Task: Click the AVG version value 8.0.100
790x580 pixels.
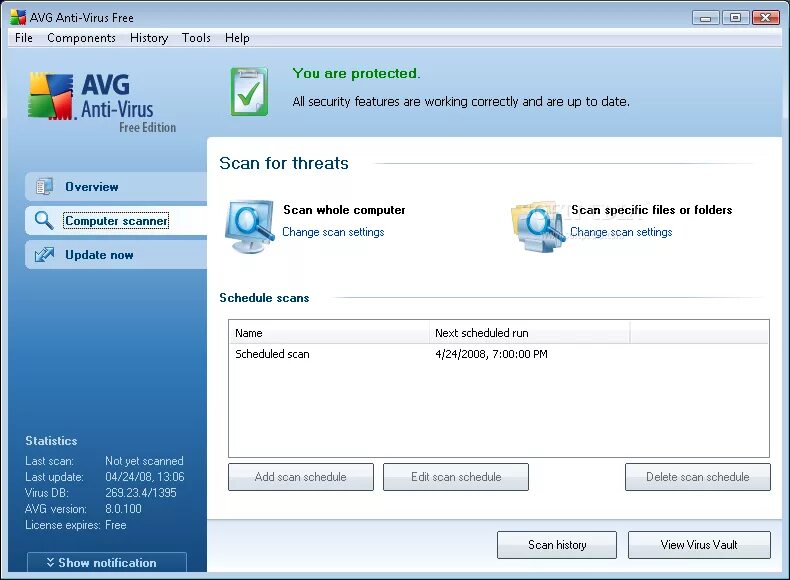Action: pos(123,509)
